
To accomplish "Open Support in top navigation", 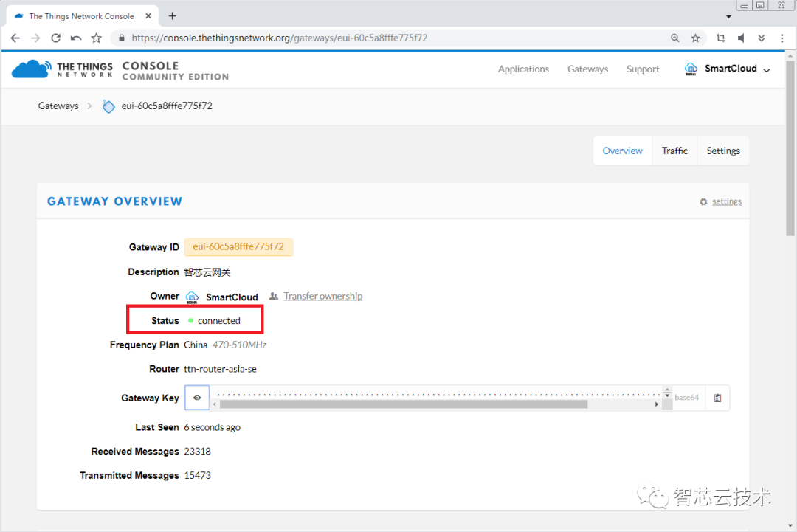I will [643, 69].
